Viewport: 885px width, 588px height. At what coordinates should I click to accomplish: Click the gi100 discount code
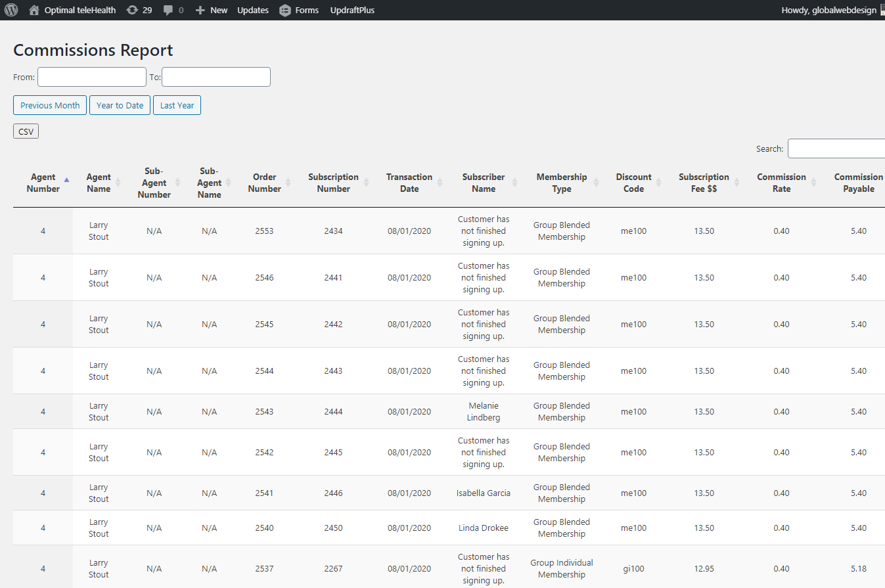[633, 569]
